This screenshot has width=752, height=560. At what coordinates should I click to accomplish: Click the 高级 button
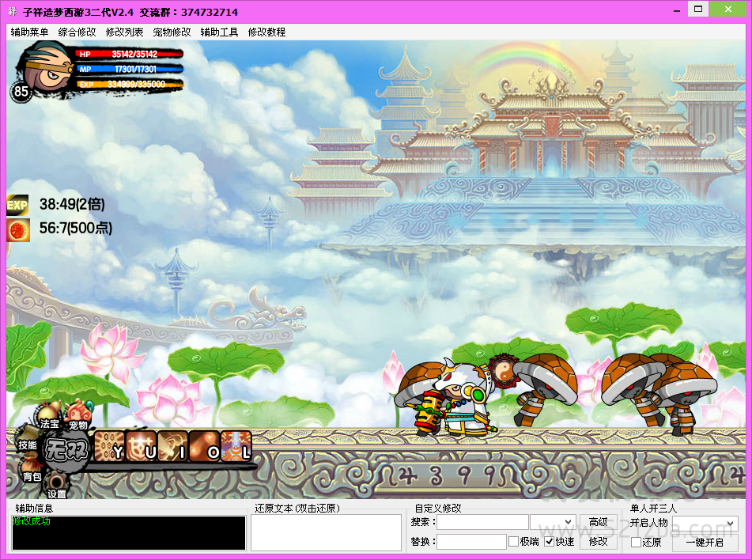pos(599,521)
